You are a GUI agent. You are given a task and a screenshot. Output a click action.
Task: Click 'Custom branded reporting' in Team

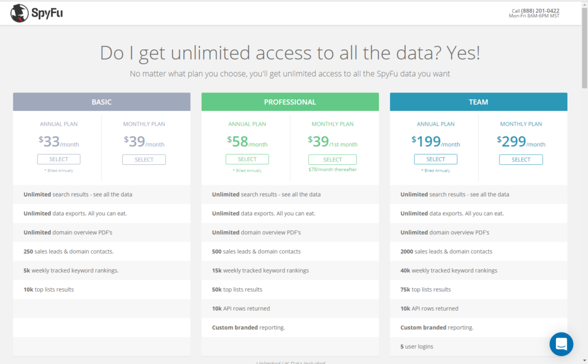coord(437,328)
